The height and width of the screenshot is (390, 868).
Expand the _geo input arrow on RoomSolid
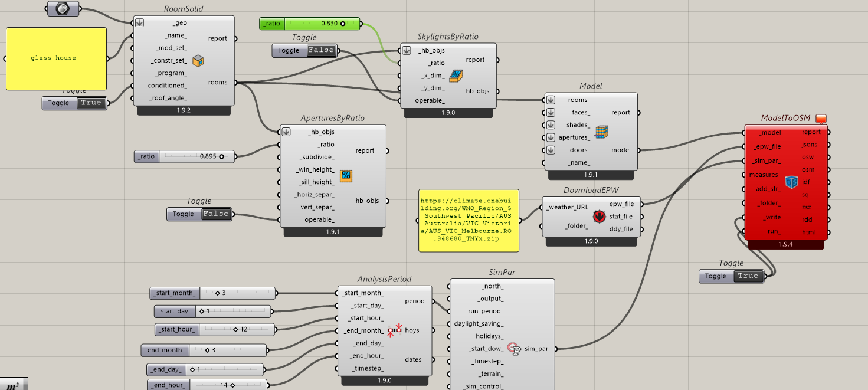pyautogui.click(x=139, y=23)
